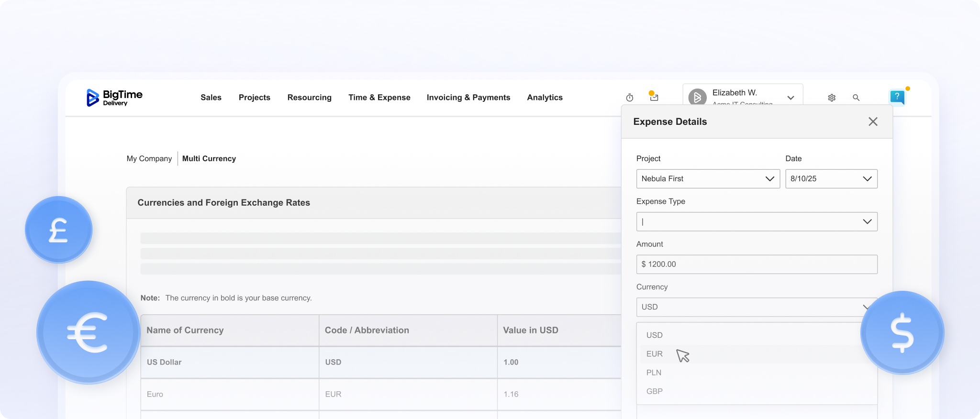
Task: Select GBP in the currency list
Action: pos(654,391)
